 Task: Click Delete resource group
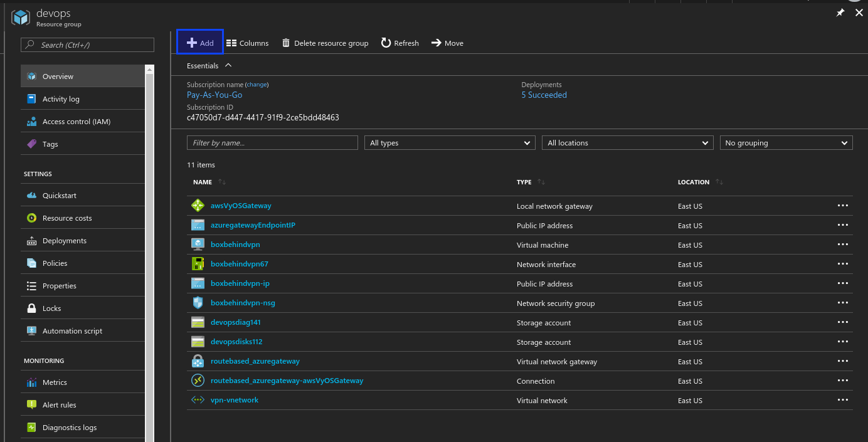point(325,43)
